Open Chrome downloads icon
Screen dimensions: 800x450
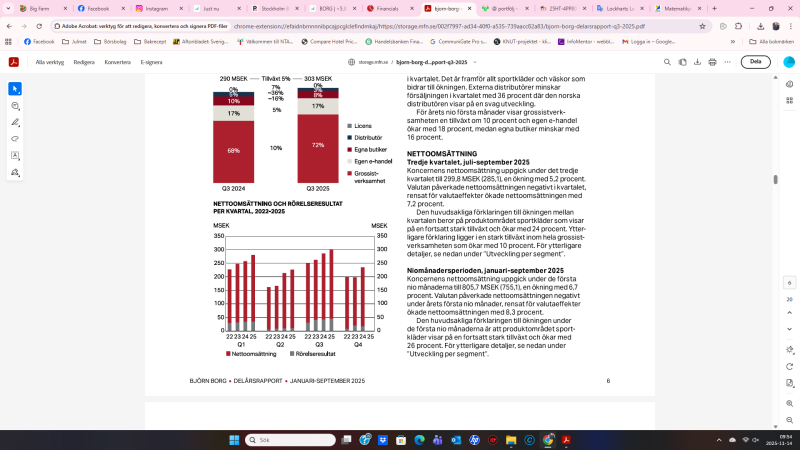point(760,26)
